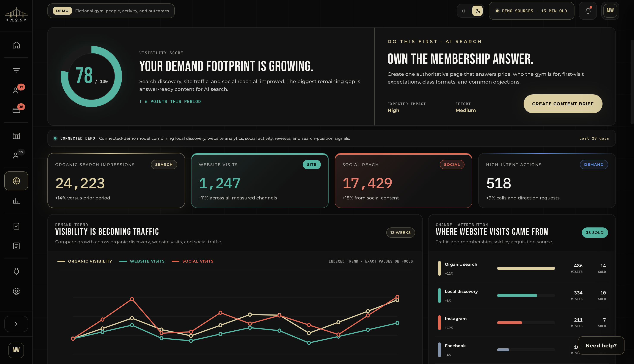Open the people icon with 19 badge

16,156
